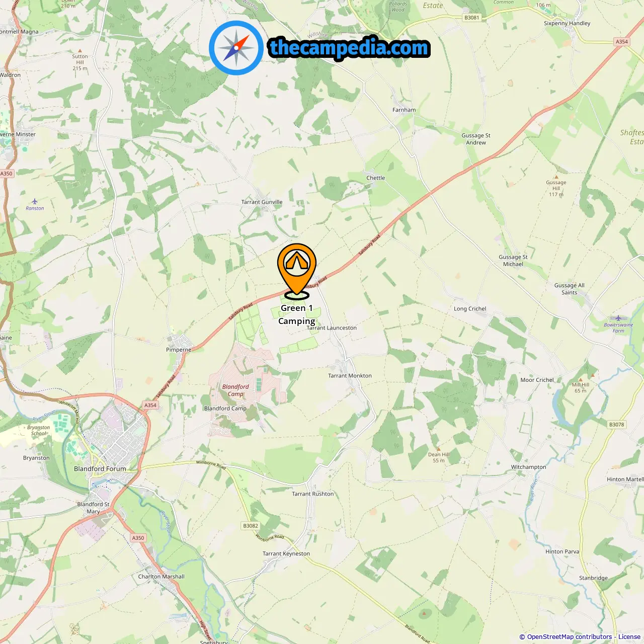644x644 pixels.
Task: Select the B3082 road shield
Action: (251, 526)
